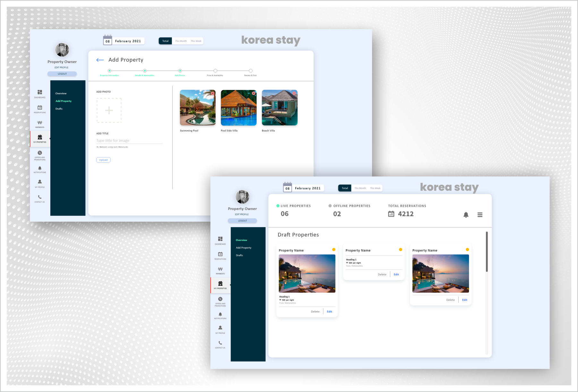Click Edit on the draft card without a photo
The image size is (578, 392).
396,275
